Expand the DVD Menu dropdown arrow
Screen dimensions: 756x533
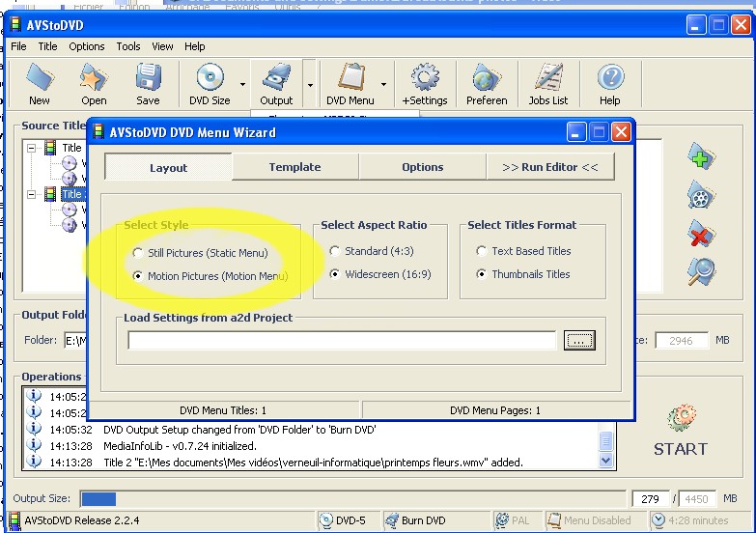384,84
